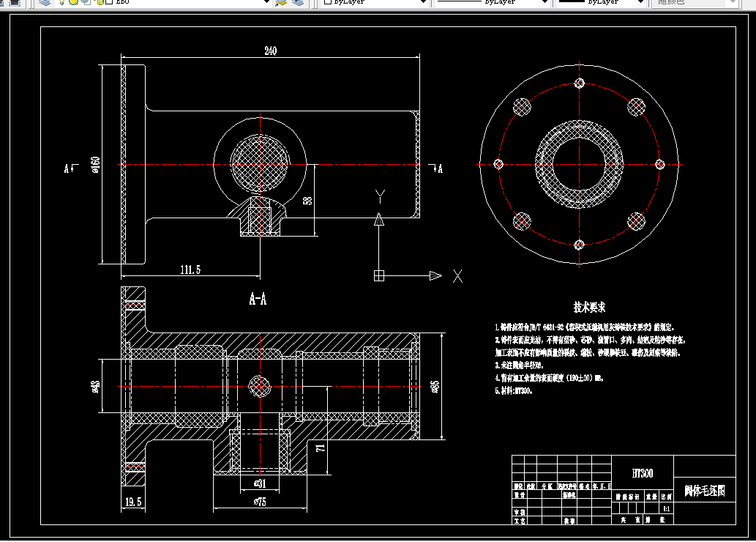Select requirement line 3 about fillet radius

[519, 365]
